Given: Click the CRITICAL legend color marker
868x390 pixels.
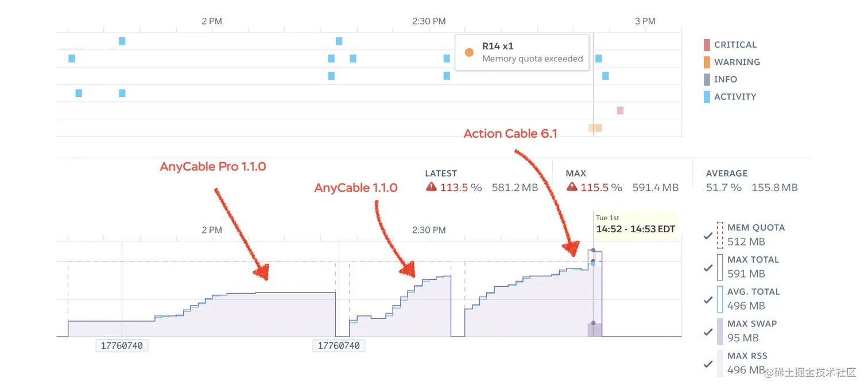Looking at the screenshot, I should point(707,45).
